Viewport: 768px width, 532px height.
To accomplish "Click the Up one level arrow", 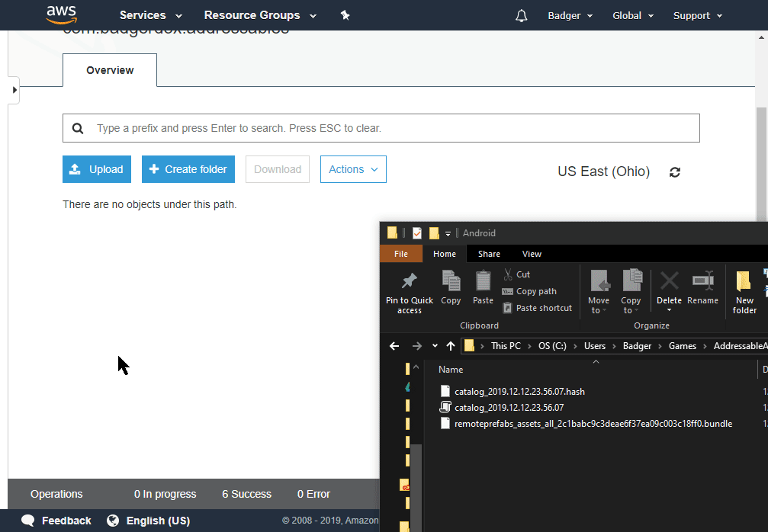I will 451,346.
